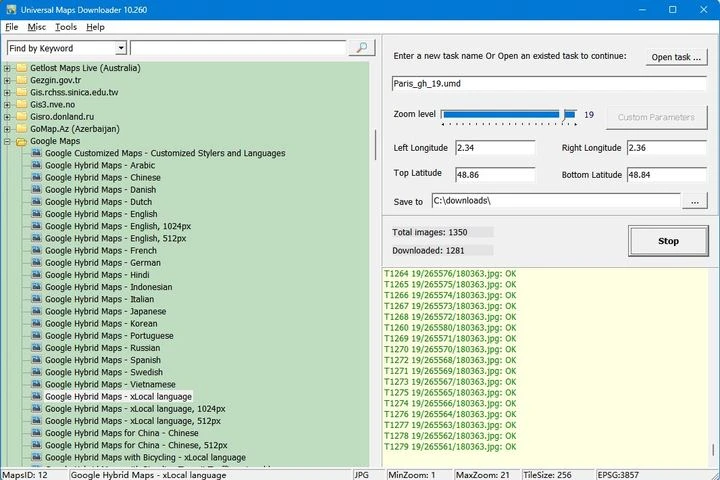Click map icon beside Google Hybrid Maps - Spanish
This screenshot has height=480, width=720.
36,360
